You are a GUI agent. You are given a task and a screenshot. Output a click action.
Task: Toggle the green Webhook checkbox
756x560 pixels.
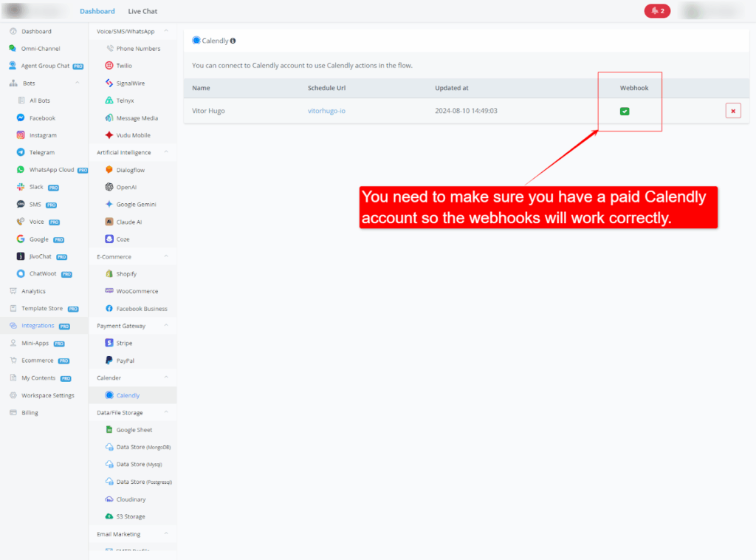(625, 112)
